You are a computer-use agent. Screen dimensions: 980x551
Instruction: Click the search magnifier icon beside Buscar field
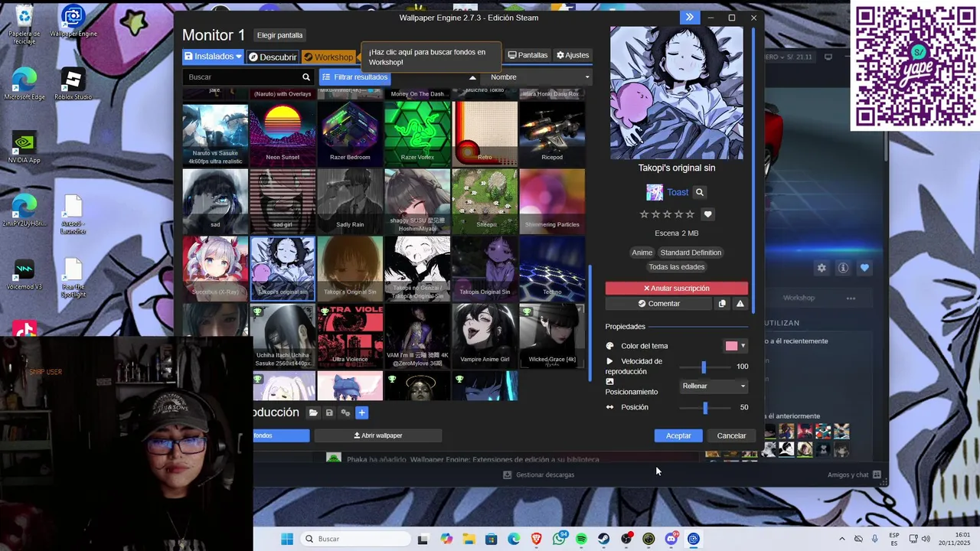[x=306, y=77]
